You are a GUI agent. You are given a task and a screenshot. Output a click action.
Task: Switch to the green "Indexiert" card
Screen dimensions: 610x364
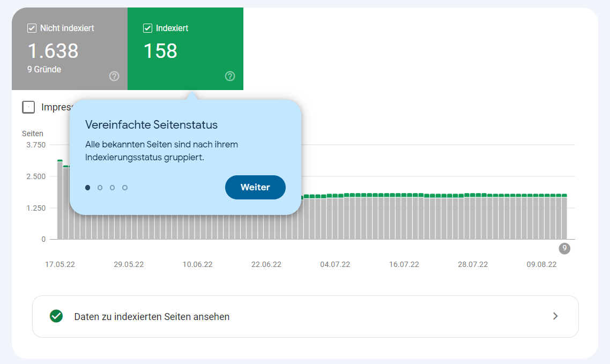185,49
